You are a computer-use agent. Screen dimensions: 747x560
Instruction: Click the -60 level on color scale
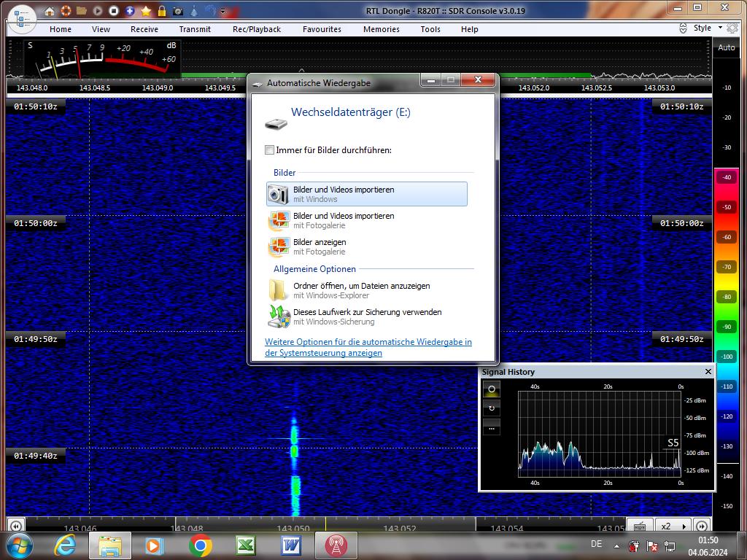727,237
